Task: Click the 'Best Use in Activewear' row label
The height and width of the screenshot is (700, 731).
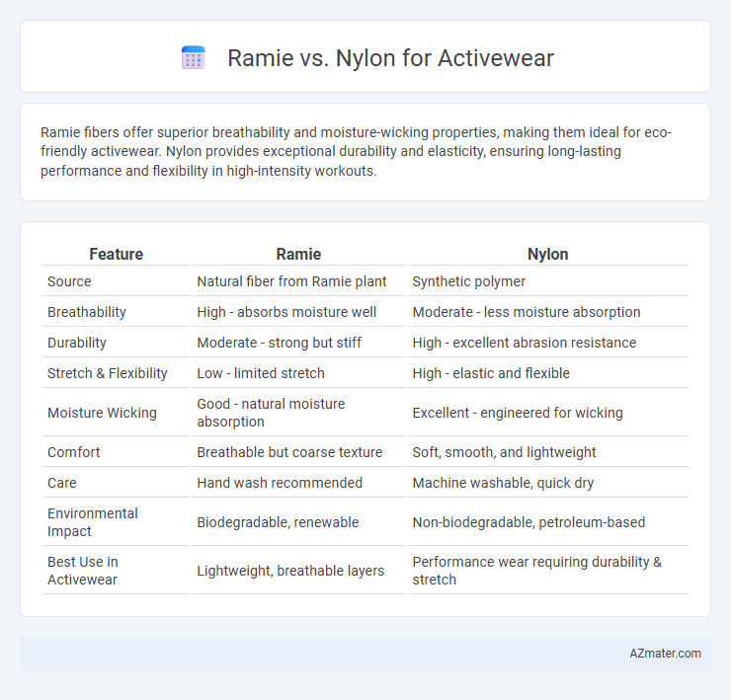Action: click(83, 571)
